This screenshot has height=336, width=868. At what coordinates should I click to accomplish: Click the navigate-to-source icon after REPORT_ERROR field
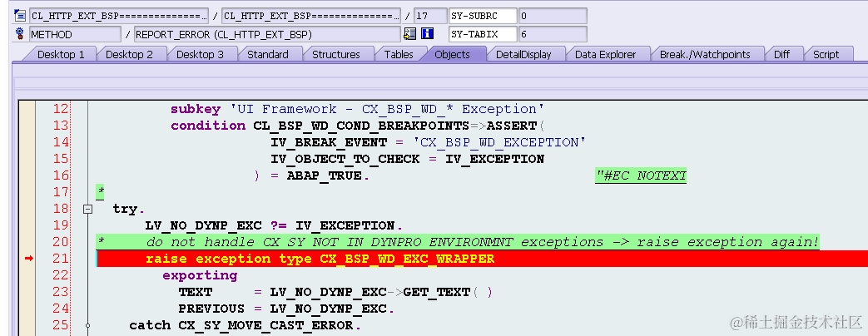(409, 34)
